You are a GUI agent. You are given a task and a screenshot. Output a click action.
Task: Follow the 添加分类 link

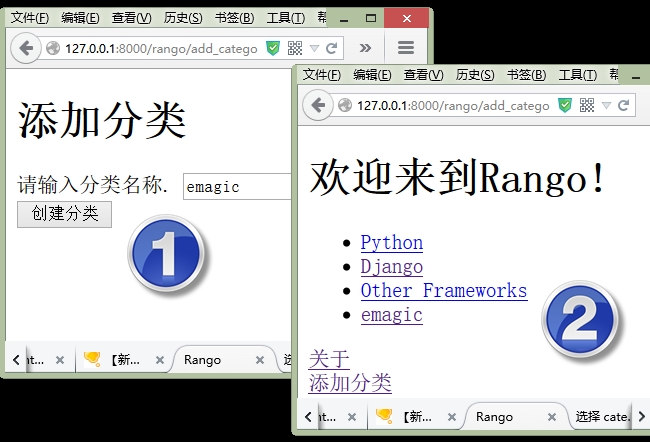click(x=350, y=383)
